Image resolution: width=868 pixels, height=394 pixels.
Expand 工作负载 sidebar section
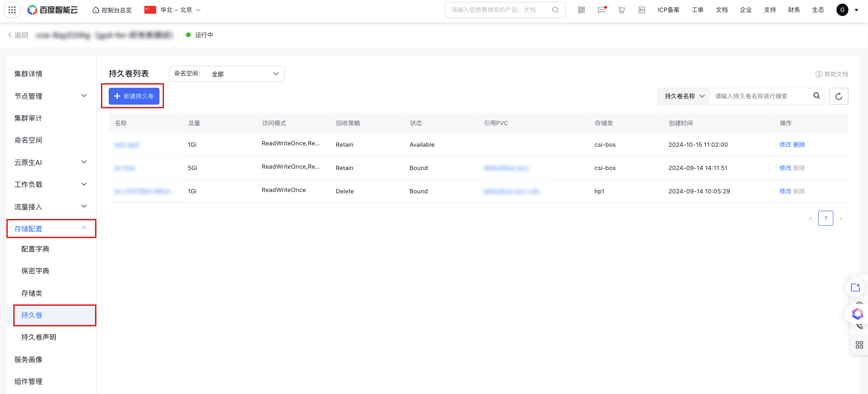click(x=51, y=185)
